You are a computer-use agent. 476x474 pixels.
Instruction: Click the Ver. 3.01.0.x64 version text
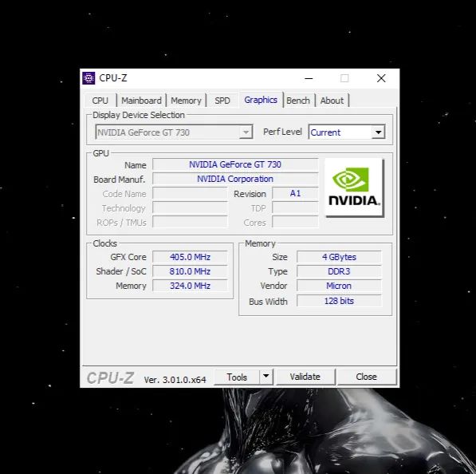coord(175,380)
